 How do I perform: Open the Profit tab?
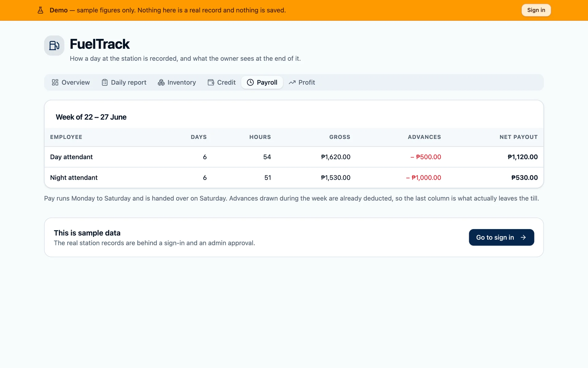point(302,82)
